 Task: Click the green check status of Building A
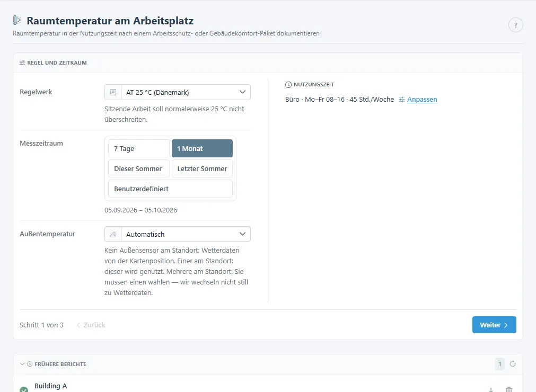coord(24,389)
